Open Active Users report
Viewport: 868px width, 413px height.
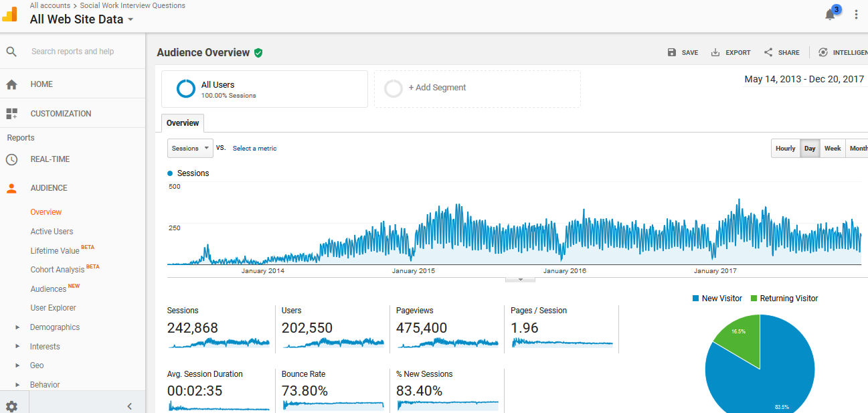point(52,232)
